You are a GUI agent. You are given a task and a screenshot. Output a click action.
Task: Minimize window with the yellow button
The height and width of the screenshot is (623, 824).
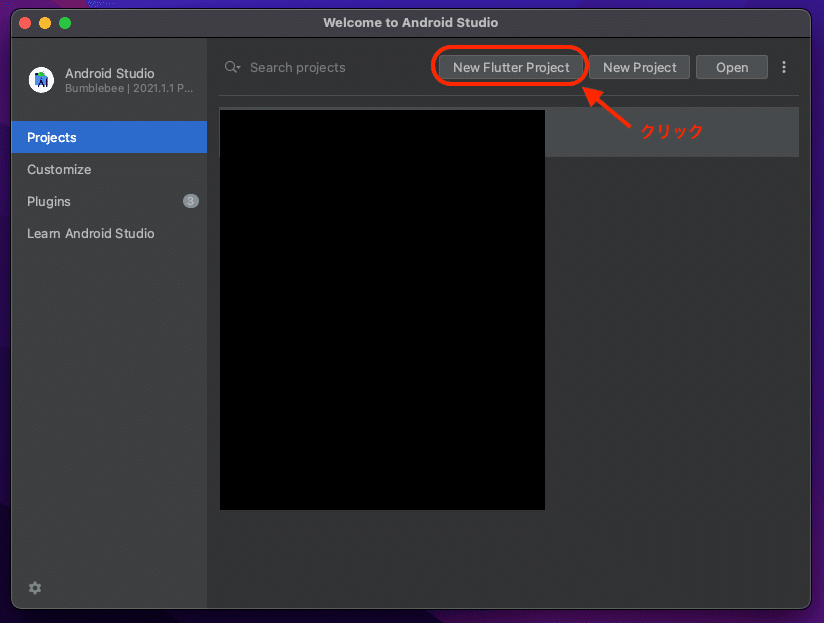click(x=45, y=23)
